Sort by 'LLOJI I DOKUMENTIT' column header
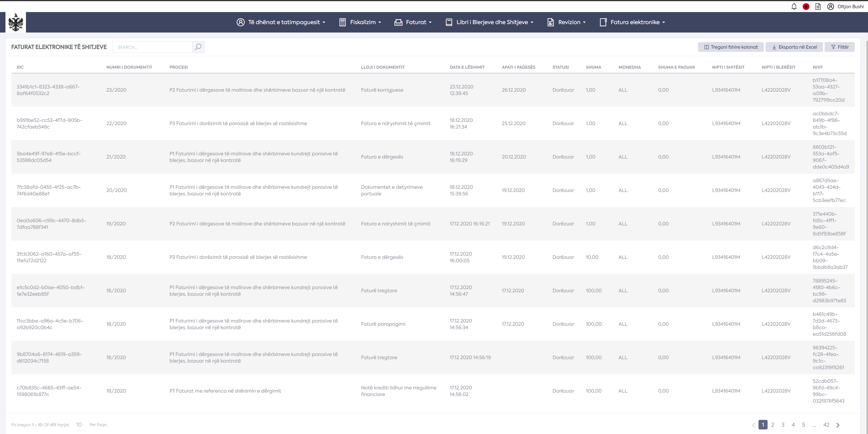The height and width of the screenshot is (434, 868). tap(383, 67)
